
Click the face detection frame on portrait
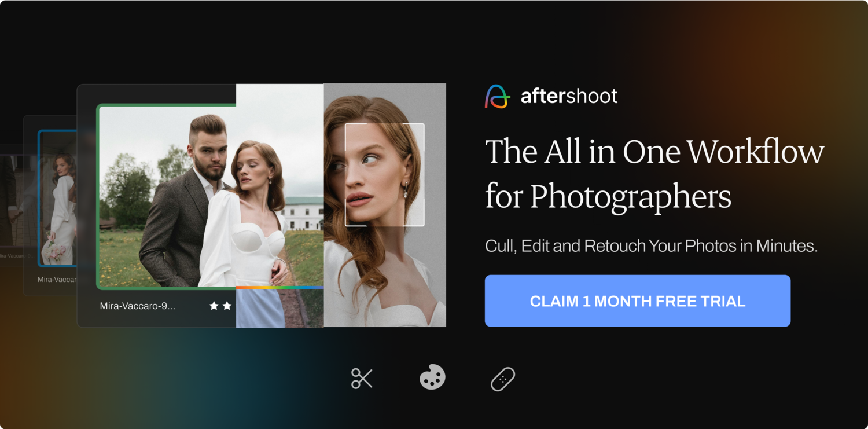(384, 174)
